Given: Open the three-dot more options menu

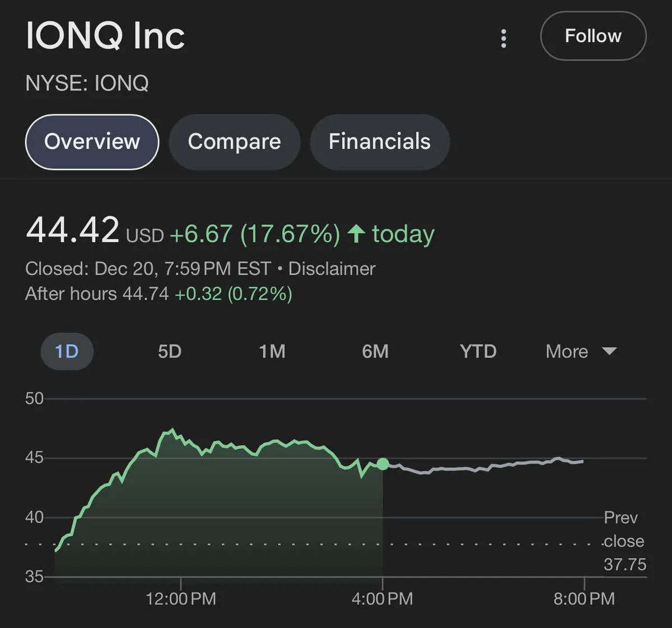Looking at the screenshot, I should click(x=503, y=38).
